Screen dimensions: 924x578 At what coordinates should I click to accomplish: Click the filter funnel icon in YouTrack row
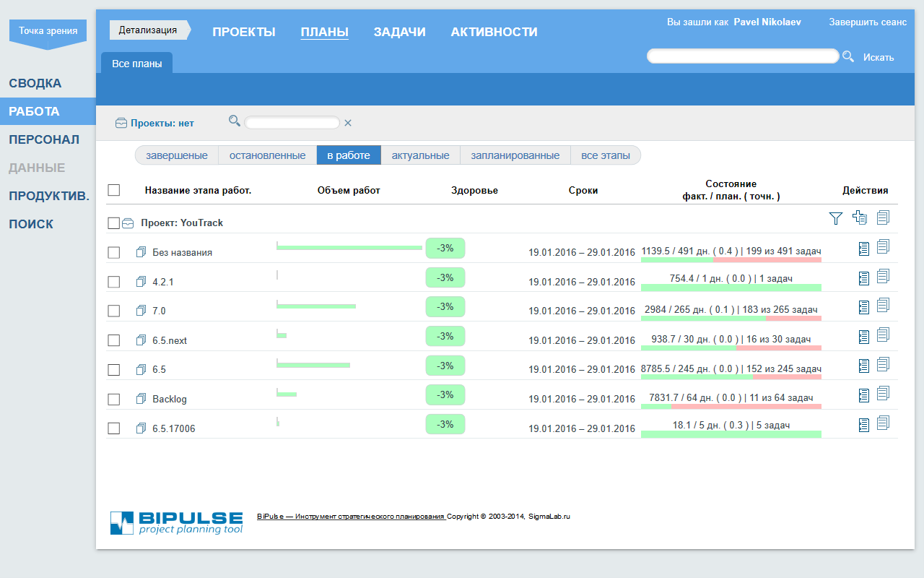click(836, 218)
